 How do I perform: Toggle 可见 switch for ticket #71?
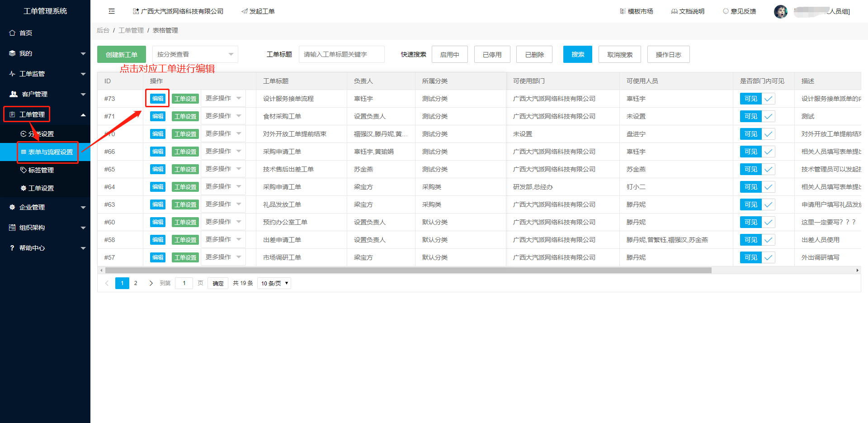pyautogui.click(x=758, y=116)
